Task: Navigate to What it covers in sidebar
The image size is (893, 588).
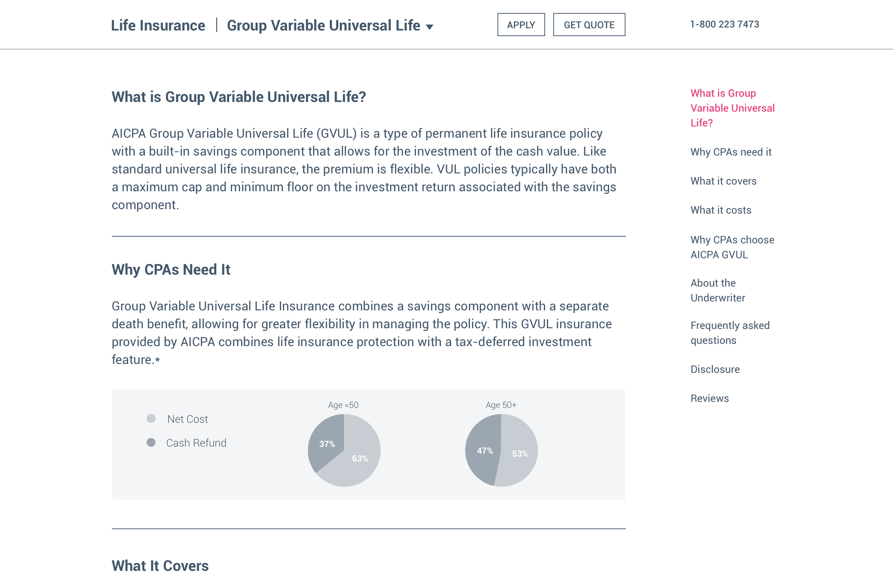Action: tap(723, 181)
